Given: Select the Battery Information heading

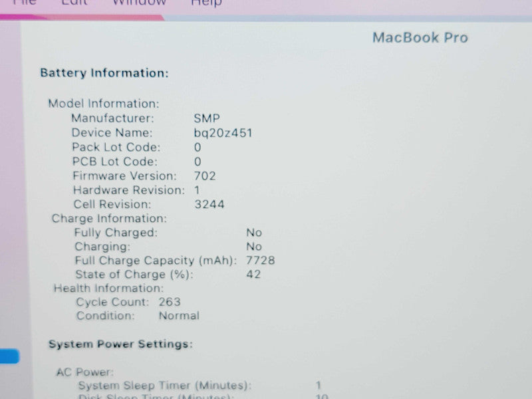Looking at the screenshot, I should click(x=104, y=73).
